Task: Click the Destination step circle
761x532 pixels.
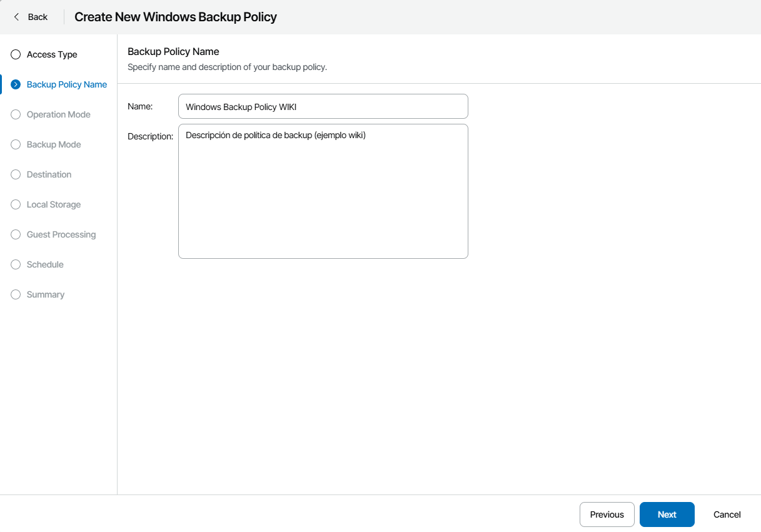Action: click(x=16, y=174)
